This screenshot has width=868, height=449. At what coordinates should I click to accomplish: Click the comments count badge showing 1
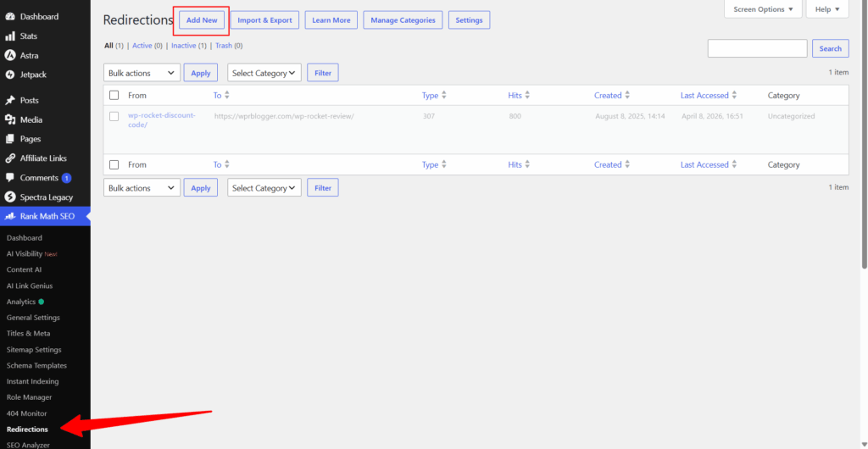pyautogui.click(x=66, y=178)
